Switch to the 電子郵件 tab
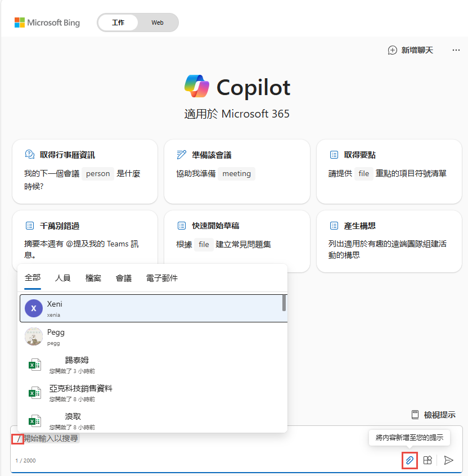This screenshot has height=476, width=468. click(x=162, y=278)
